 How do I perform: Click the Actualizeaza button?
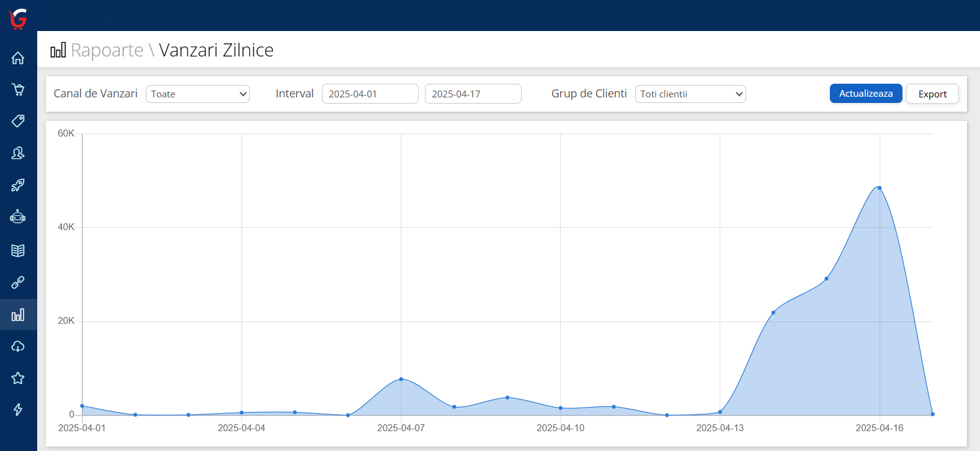865,94
